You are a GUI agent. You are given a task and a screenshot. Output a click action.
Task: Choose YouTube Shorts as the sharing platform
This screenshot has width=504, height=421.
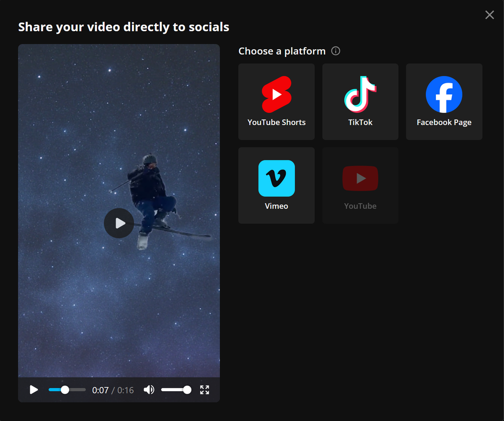click(x=276, y=102)
